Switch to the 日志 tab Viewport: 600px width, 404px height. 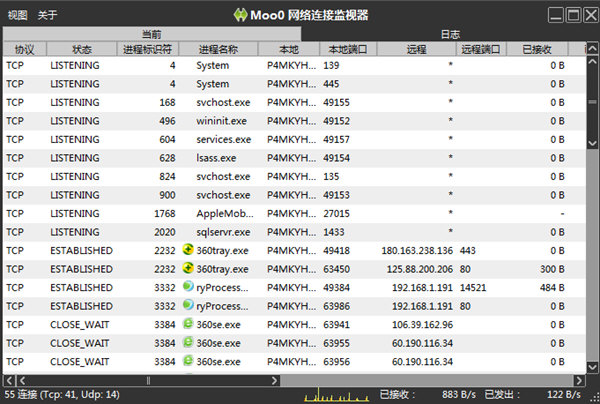[x=451, y=34]
